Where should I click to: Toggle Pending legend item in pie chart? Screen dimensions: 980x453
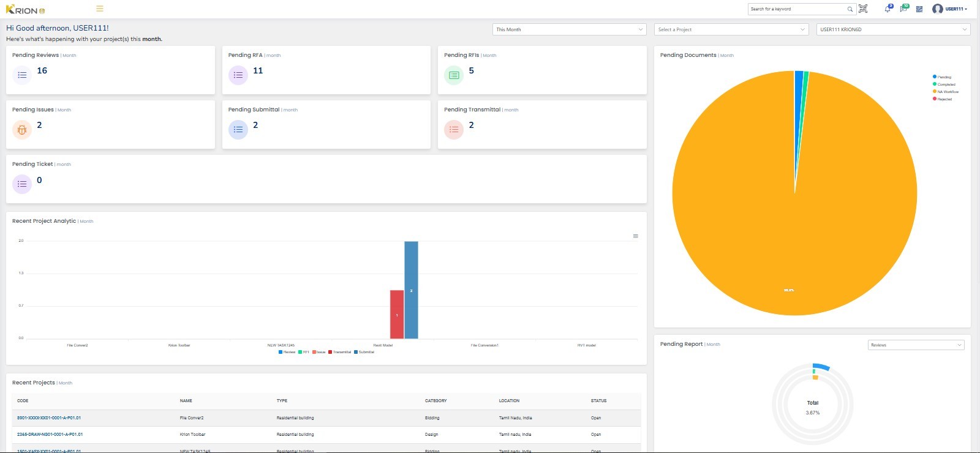click(x=944, y=77)
